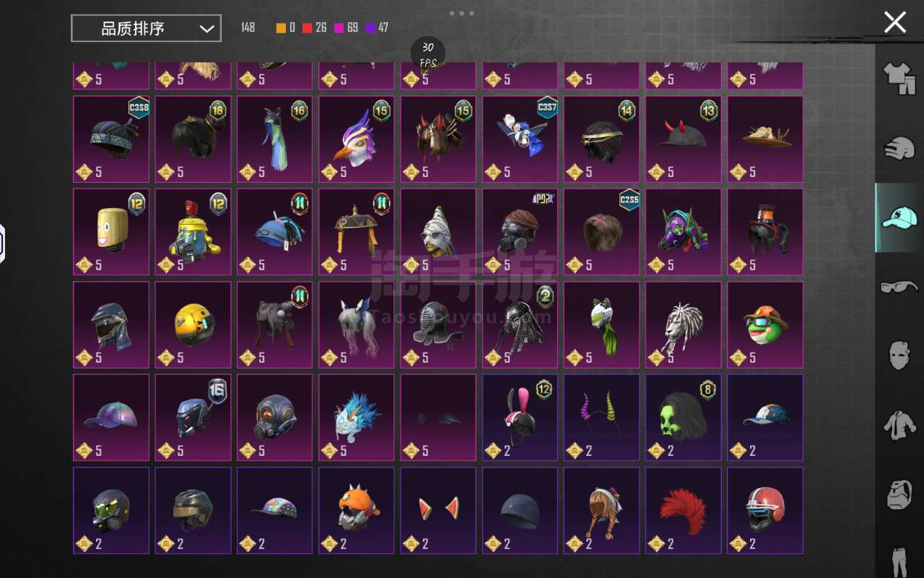Select the pink bunny ears headband
Screen dimensions: 924x578
(x=520, y=417)
